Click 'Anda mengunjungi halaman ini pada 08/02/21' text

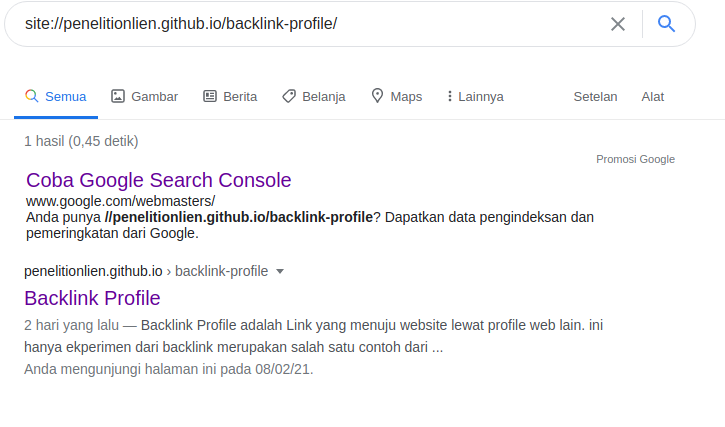tap(169, 369)
